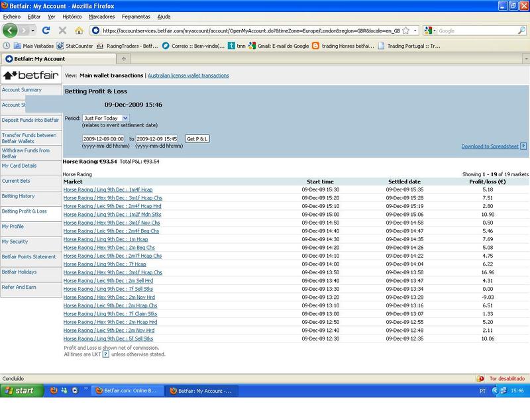The height and width of the screenshot is (420, 530).
Task: Open Betfair Points Statement in the sidebar
Action: (x=28, y=257)
